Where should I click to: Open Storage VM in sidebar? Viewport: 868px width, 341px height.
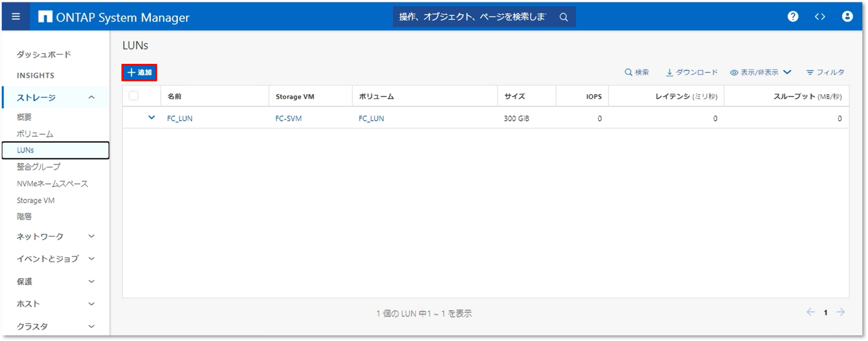pyautogui.click(x=35, y=200)
